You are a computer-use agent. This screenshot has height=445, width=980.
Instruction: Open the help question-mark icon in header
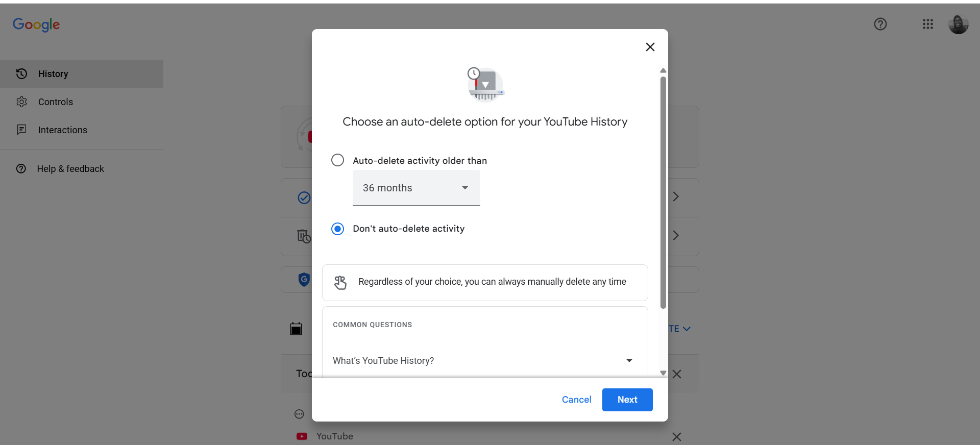click(880, 24)
